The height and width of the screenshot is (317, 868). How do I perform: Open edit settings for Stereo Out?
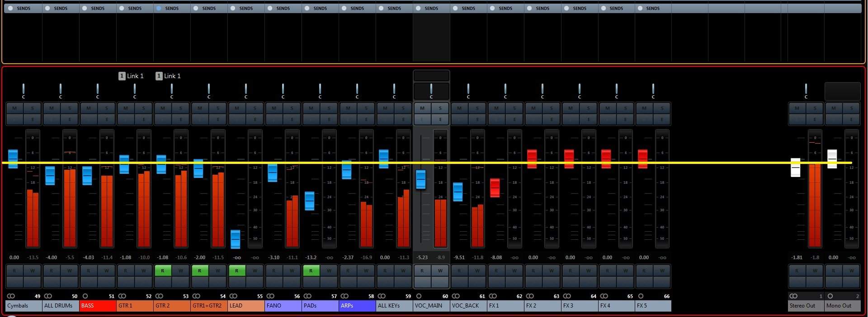(815, 120)
